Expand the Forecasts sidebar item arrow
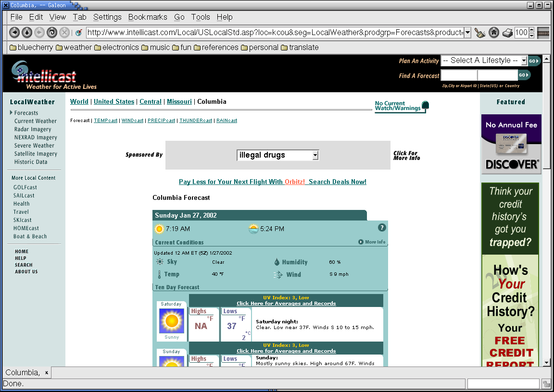Image resolution: width=554 pixels, height=392 pixels. [12, 112]
